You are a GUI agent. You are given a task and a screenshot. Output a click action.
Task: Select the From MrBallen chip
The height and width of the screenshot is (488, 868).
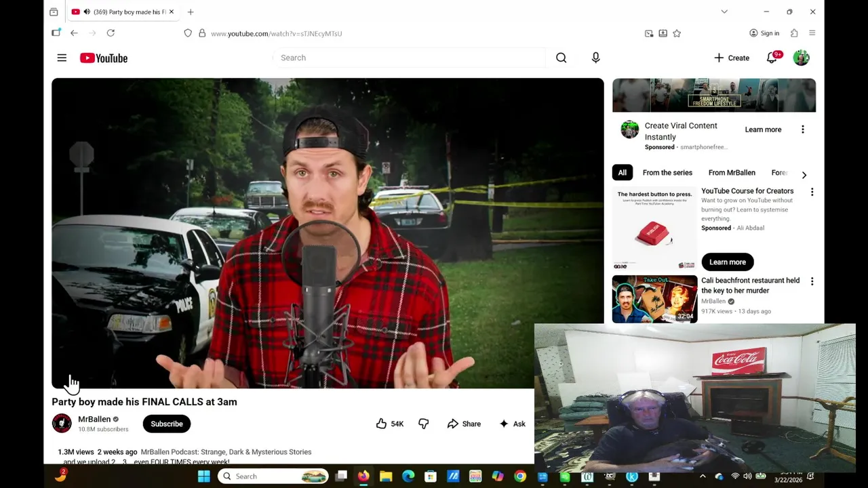[732, 173]
